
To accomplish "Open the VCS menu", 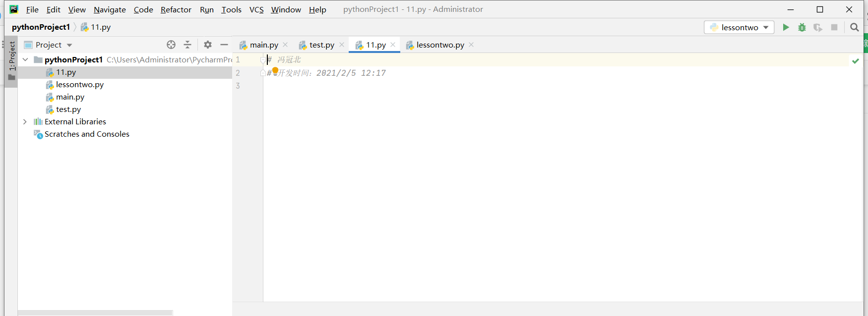I will click(256, 9).
